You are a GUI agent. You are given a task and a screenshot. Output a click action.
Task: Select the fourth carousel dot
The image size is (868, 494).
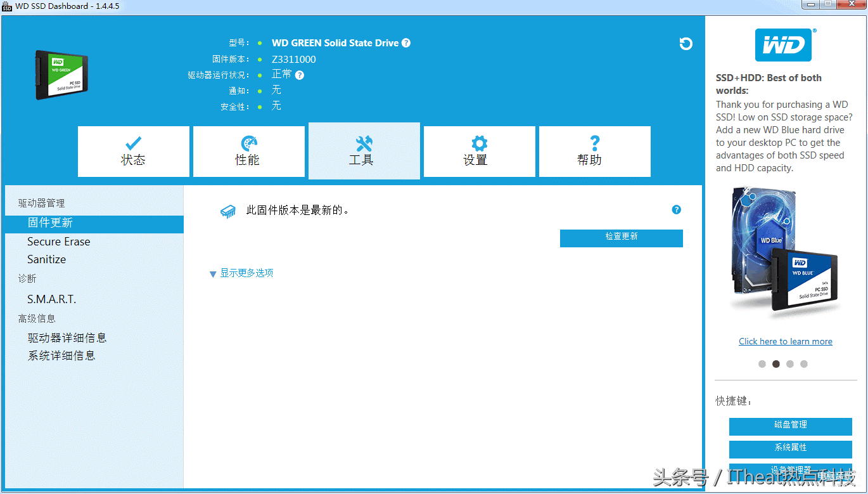tap(804, 364)
